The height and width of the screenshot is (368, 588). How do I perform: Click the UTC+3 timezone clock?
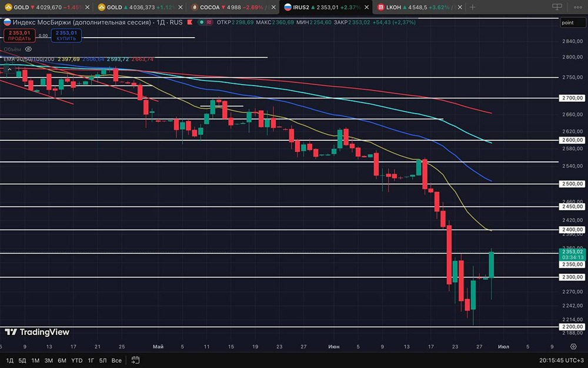tap(562, 360)
